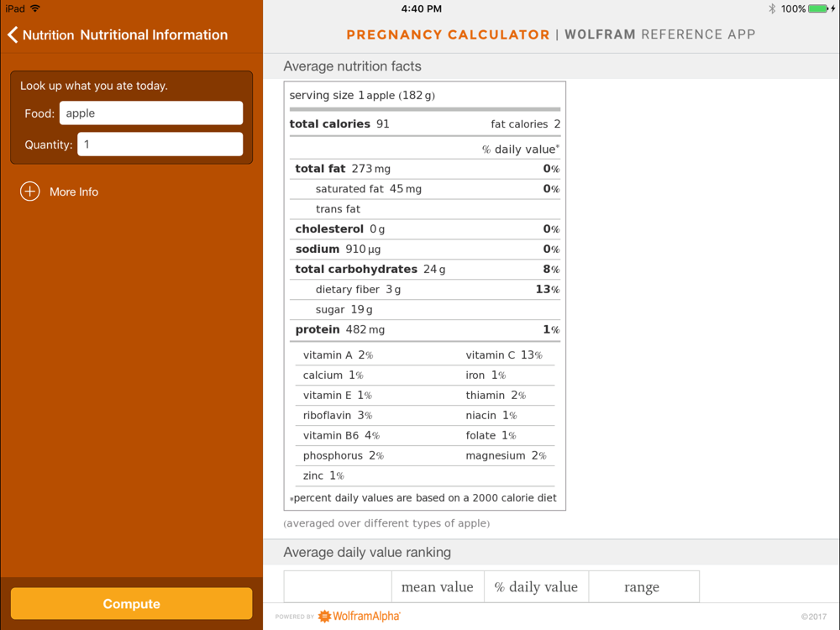This screenshot has width=840, height=630.
Task: Tap the Look up what you ate prompt
Action: tap(94, 86)
